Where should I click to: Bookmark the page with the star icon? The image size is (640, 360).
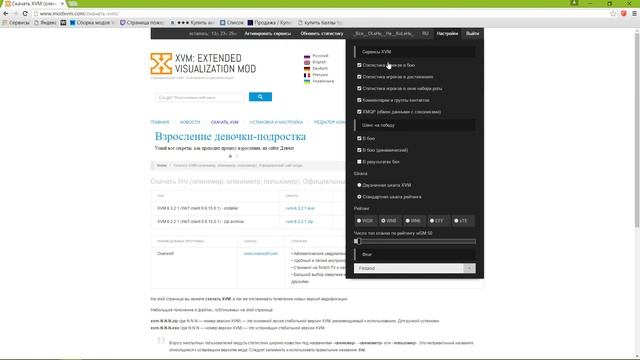tap(613, 13)
